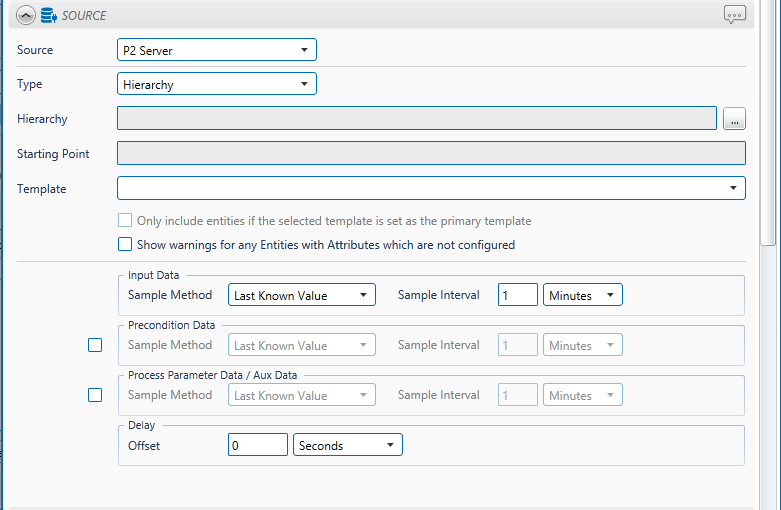Viewport: 781px width, 510px height.
Task: Open the Delay Seconds unit dropdown
Action: [x=347, y=445]
